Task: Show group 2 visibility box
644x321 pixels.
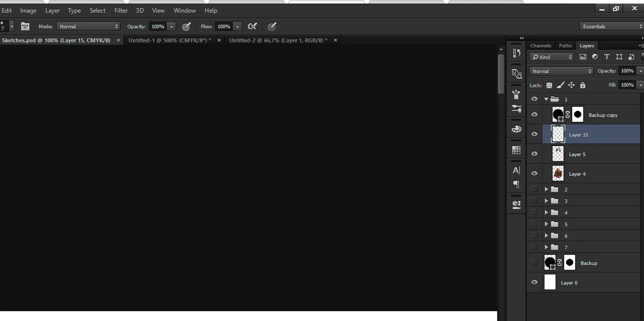Action: pos(534,189)
